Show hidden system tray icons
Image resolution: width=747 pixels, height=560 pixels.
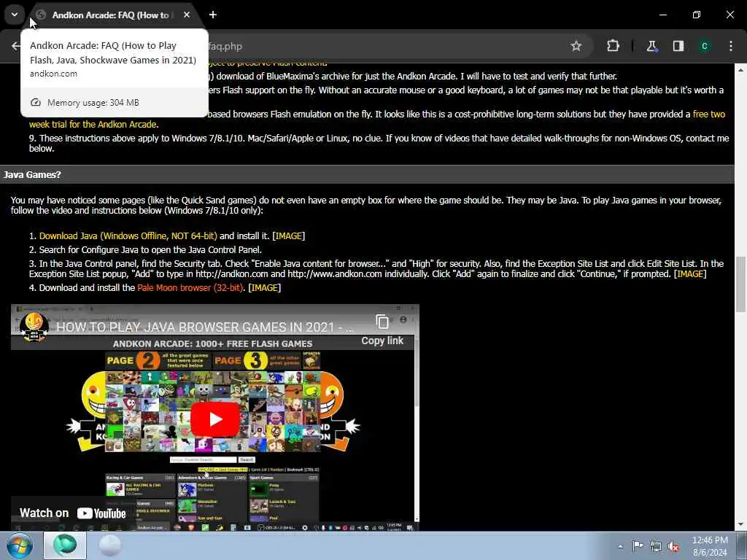620,546
